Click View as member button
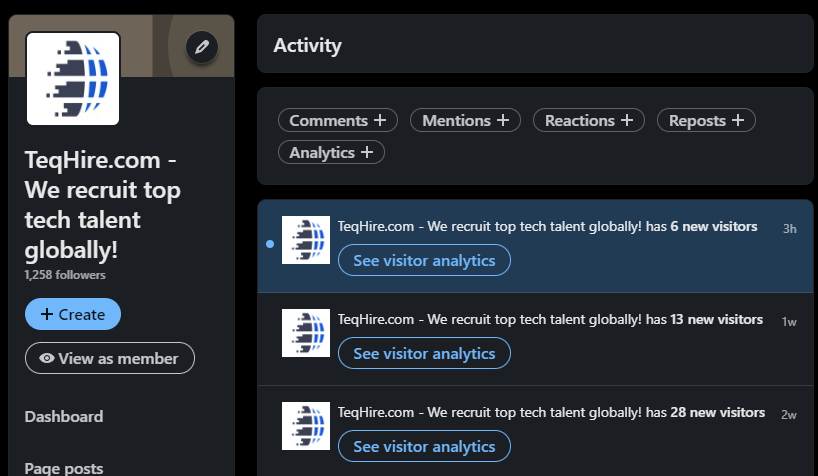Screen dimensions: 818x476 [x=110, y=358]
